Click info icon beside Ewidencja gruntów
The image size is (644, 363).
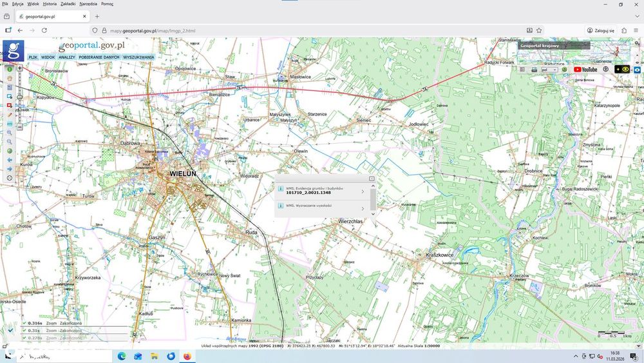click(281, 188)
